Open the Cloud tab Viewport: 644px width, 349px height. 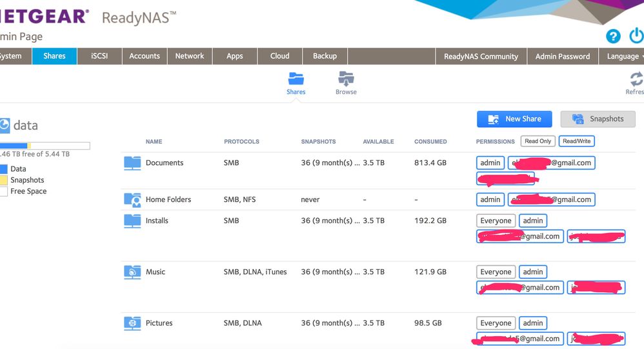point(279,56)
